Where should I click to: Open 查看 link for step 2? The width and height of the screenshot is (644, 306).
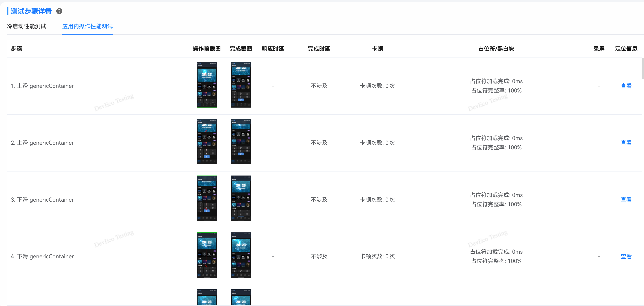pyautogui.click(x=626, y=143)
